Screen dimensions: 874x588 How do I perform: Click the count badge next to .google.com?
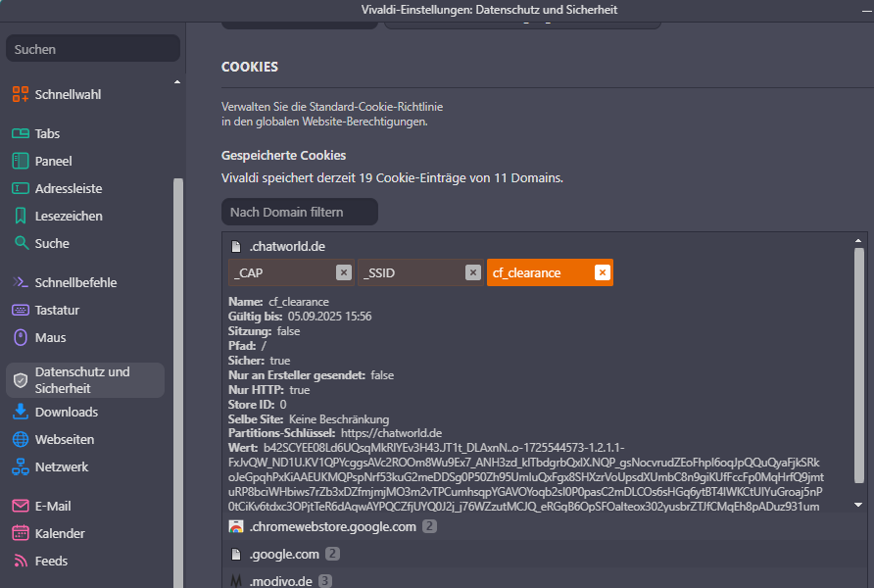coord(332,554)
